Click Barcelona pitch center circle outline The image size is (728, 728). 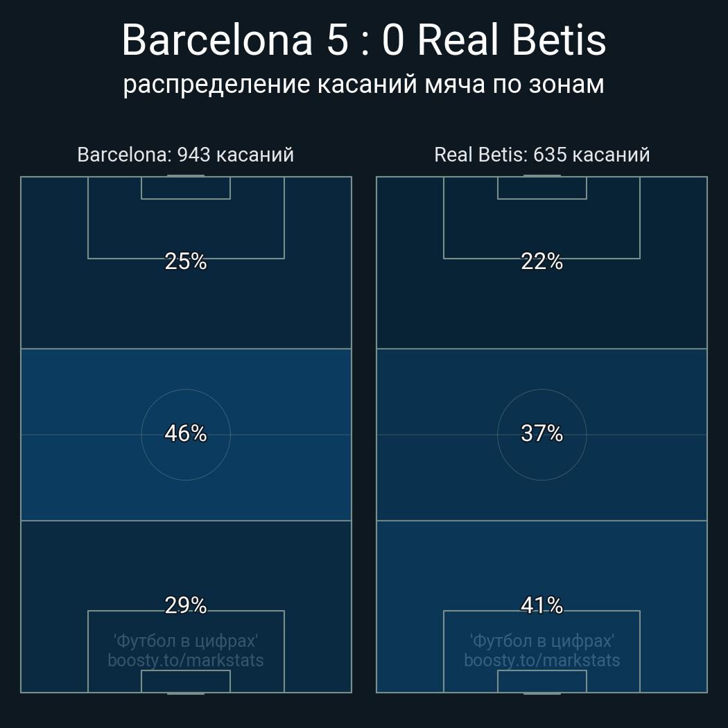[186, 390]
